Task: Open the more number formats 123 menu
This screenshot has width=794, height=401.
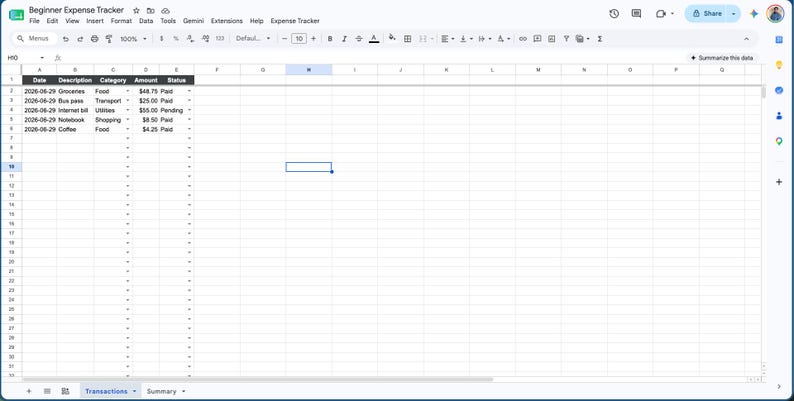Action: [x=220, y=38]
